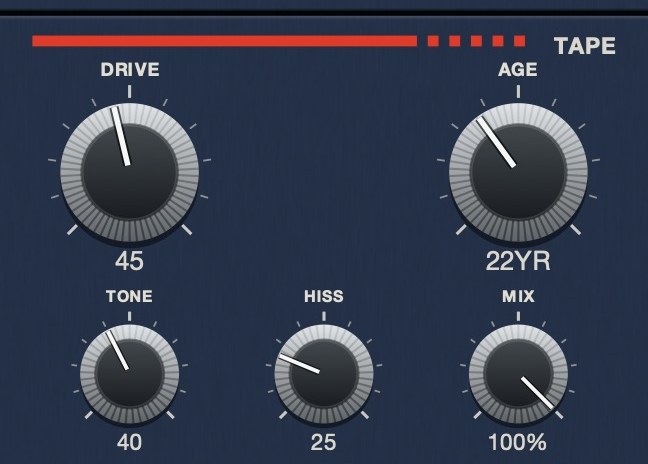
Task: Click the Hiss knob
Action: tap(324, 374)
